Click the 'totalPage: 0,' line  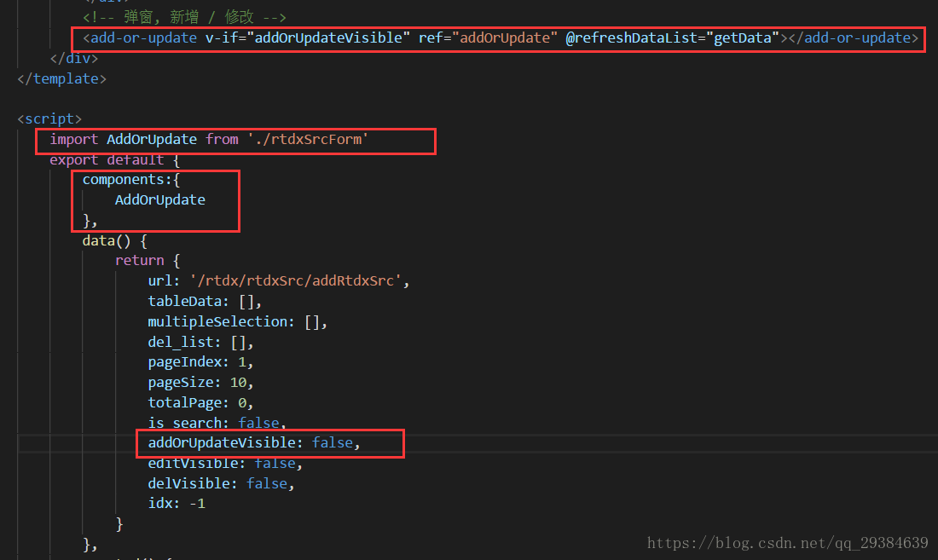pyautogui.click(x=200, y=403)
